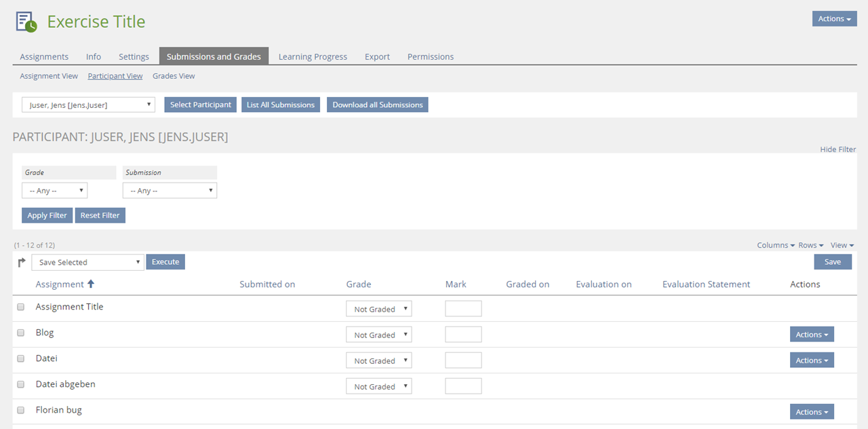The image size is (868, 429).
Task: Click the Assignment column sort arrow
Action: pyautogui.click(x=91, y=284)
